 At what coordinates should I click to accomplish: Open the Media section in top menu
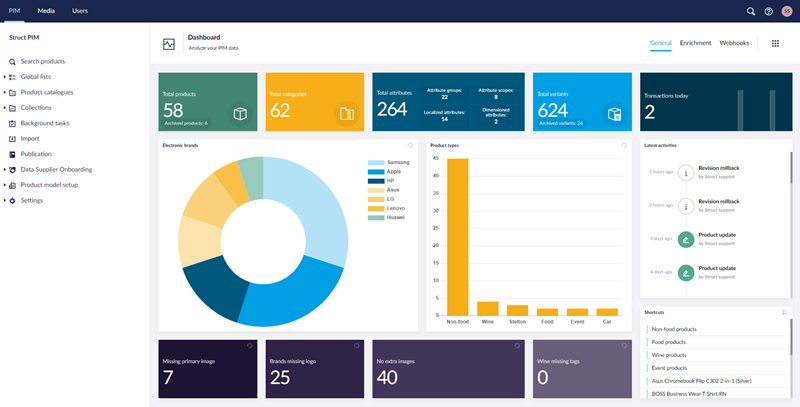(46, 10)
